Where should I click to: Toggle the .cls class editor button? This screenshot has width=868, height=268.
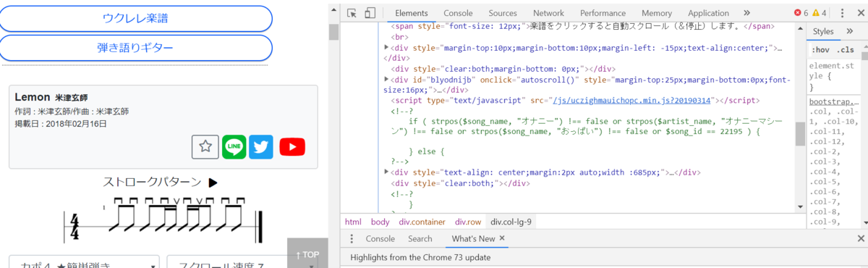coord(845,50)
